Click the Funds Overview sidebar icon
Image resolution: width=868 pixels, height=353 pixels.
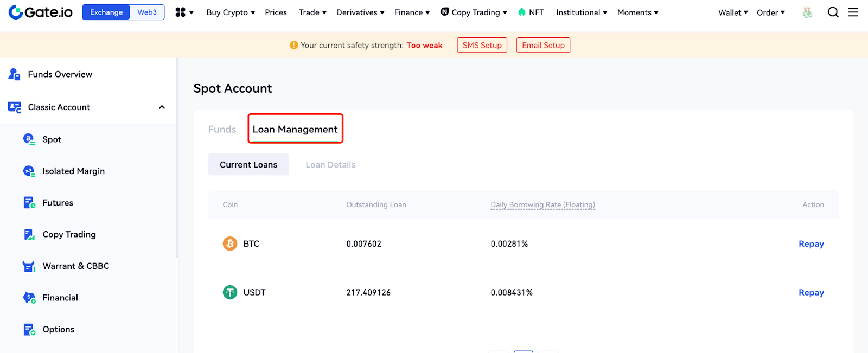[x=14, y=74]
